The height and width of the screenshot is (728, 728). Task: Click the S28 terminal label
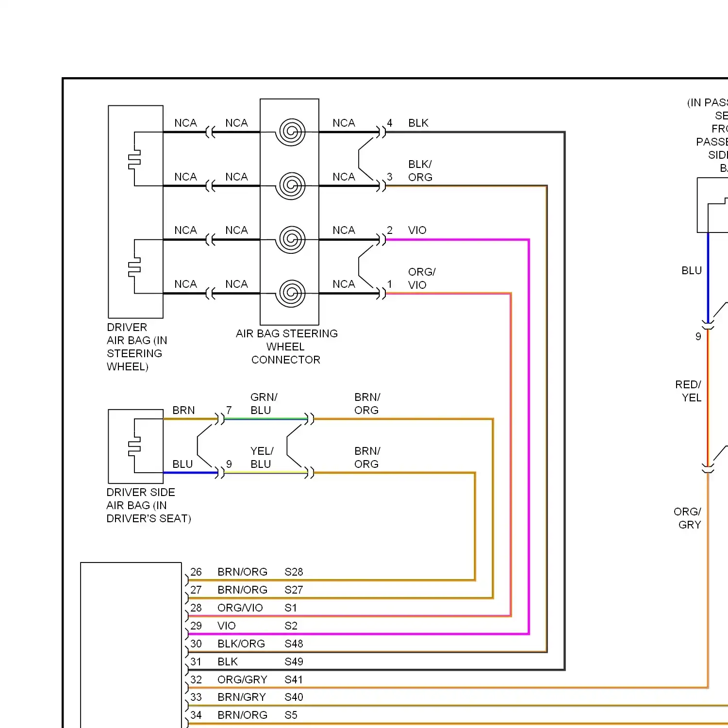point(294,572)
